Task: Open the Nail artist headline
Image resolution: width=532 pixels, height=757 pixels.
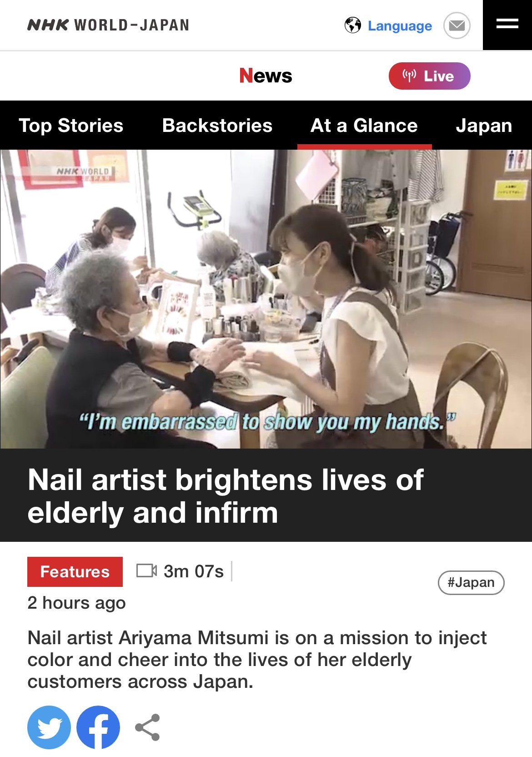Action: tap(226, 496)
